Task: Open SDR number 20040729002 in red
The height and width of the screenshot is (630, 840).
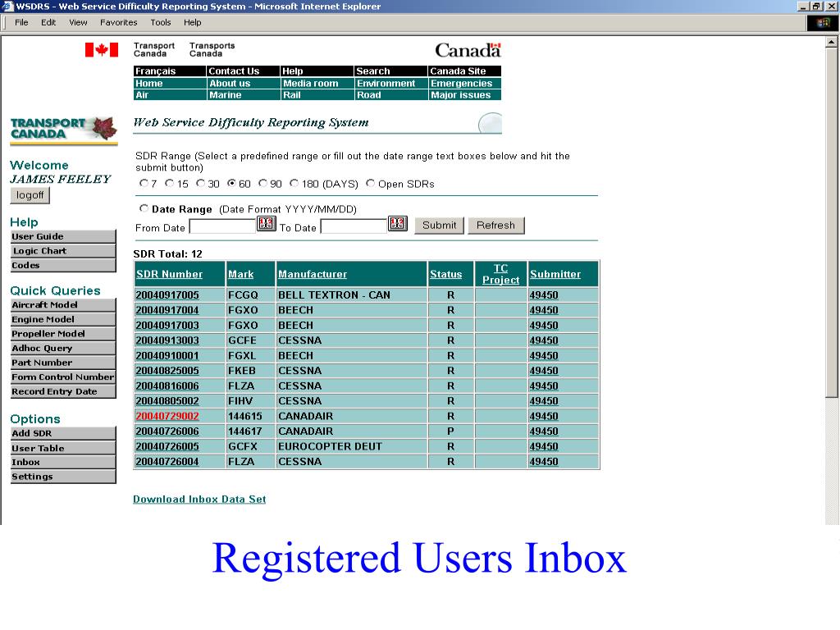Action: pyautogui.click(x=167, y=417)
